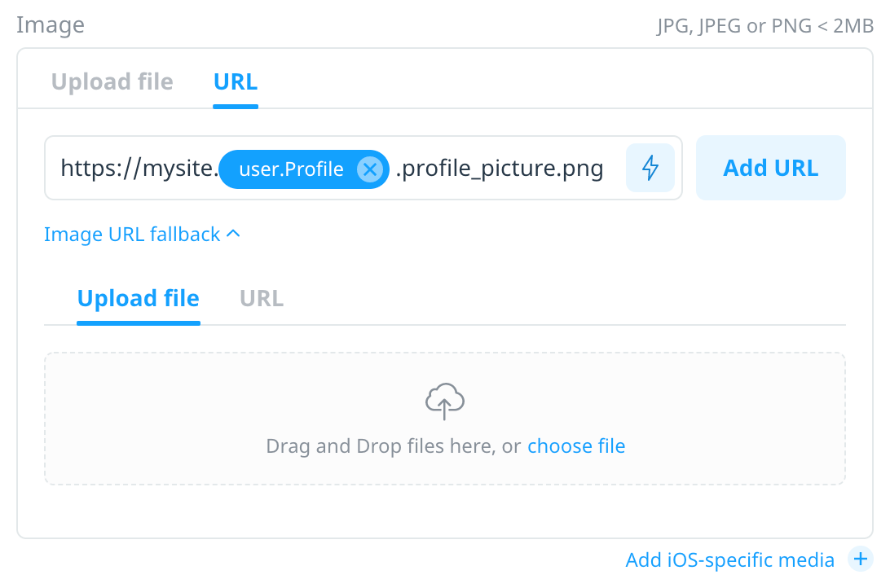Open Add iOS-specific media link
Image resolution: width=890 pixels, height=588 pixels.
(730, 559)
